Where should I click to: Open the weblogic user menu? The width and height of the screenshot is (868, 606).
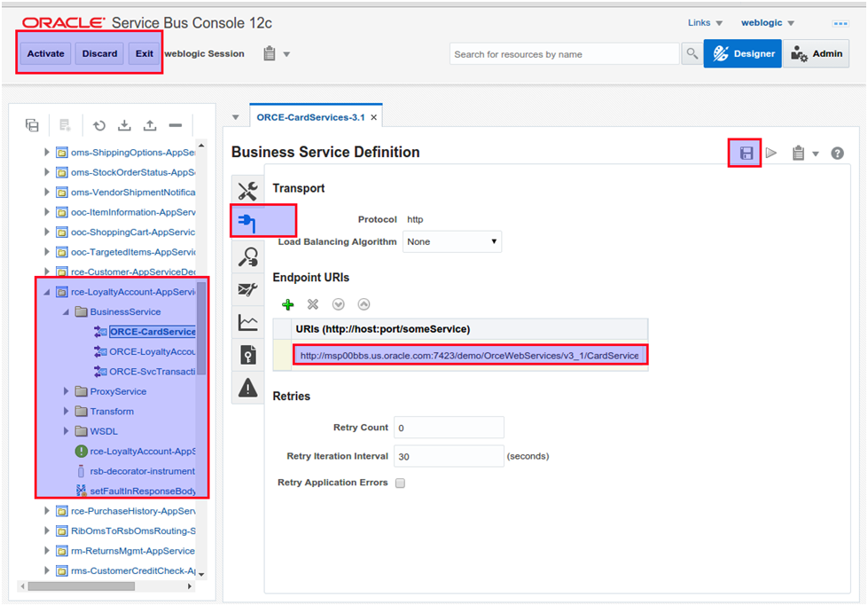point(767,23)
